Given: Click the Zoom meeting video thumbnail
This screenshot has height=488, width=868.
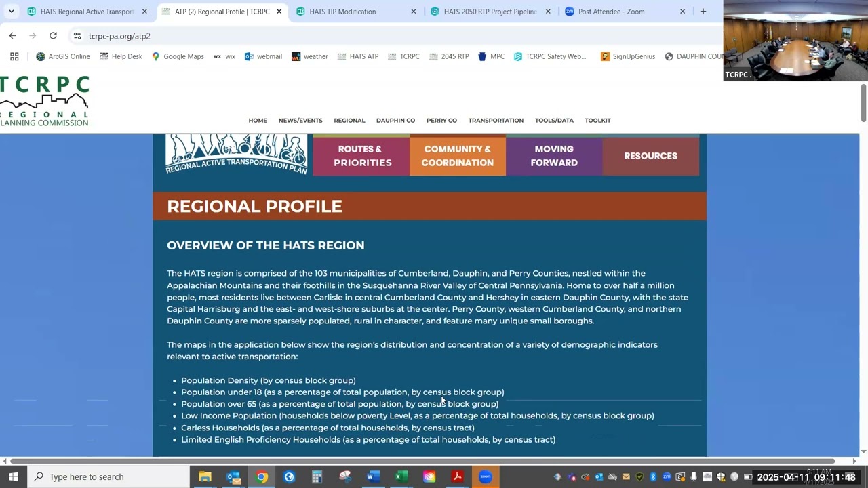Looking at the screenshot, I should click(x=795, y=41).
